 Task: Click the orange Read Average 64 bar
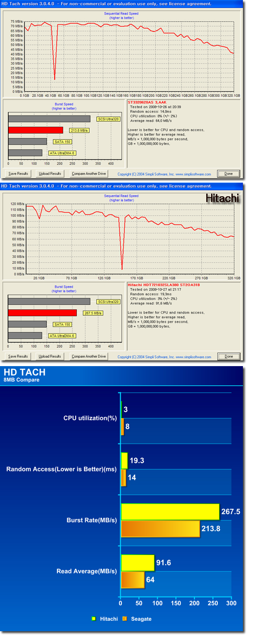pyautogui.click(x=132, y=580)
